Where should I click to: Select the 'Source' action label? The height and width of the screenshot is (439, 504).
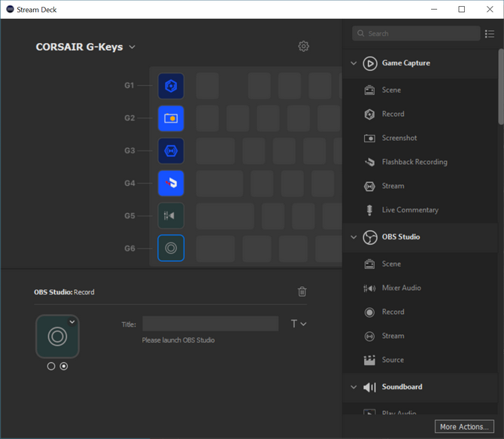point(393,360)
